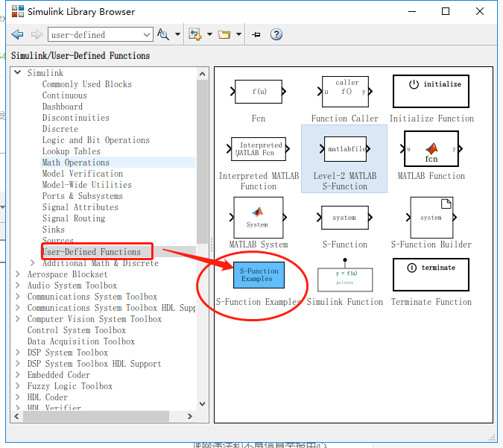503x448 pixels.
Task: Select the Interpreted MATLAB Function block
Action: click(259, 149)
